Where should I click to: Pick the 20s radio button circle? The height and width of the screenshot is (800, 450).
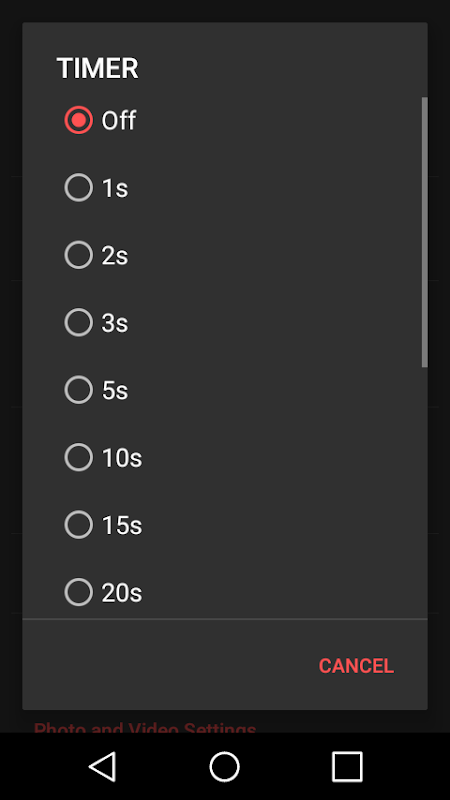point(79,592)
